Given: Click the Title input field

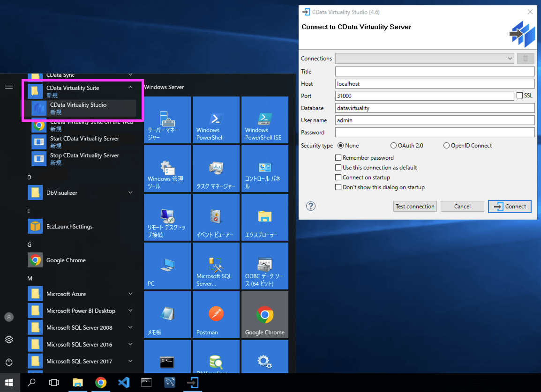Looking at the screenshot, I should pos(435,71).
